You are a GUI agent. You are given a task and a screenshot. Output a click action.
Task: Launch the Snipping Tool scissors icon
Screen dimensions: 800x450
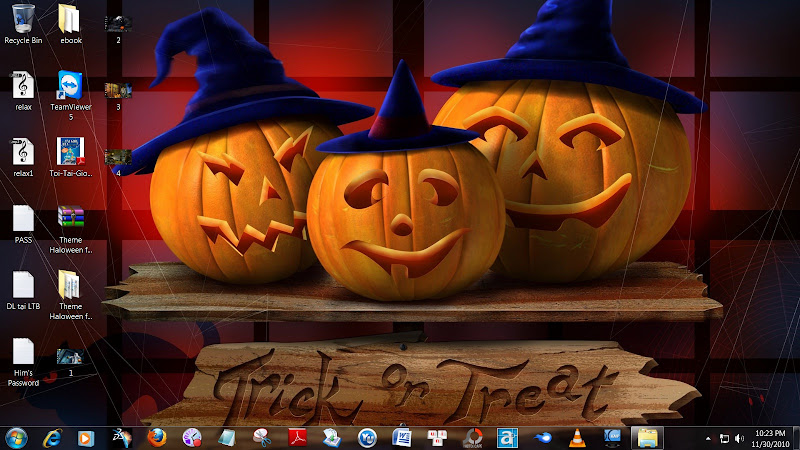(262, 438)
